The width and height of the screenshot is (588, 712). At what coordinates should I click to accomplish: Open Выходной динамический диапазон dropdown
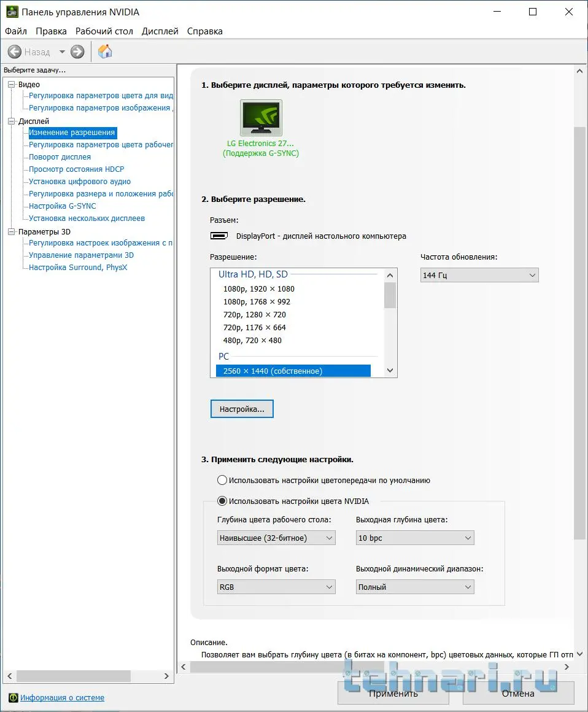tap(415, 587)
